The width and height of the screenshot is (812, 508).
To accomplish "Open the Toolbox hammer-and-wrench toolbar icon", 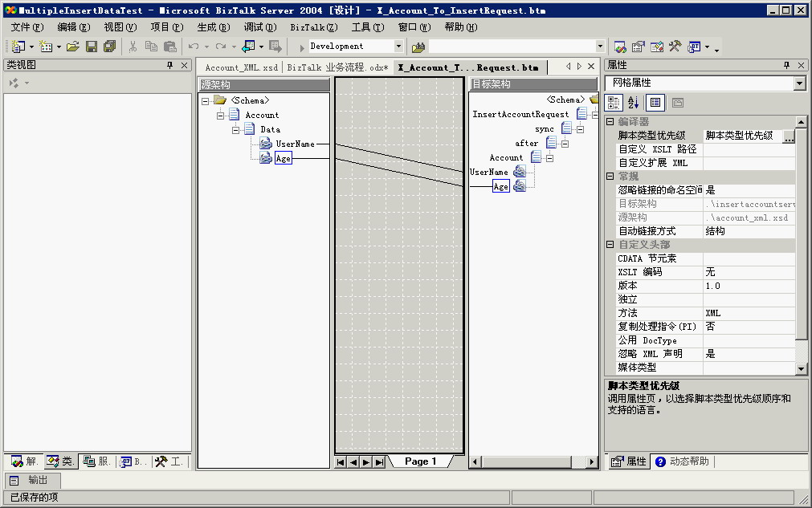I will (675, 47).
